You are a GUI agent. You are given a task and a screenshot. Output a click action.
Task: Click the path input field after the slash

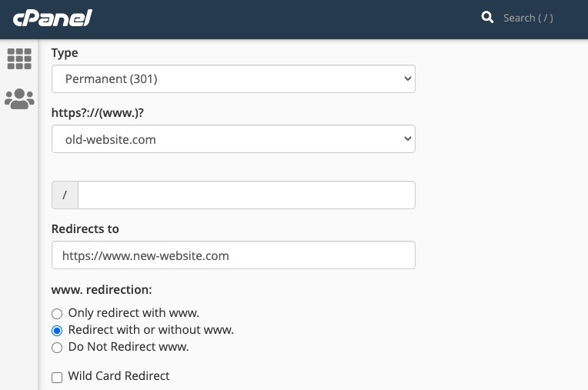click(246, 195)
